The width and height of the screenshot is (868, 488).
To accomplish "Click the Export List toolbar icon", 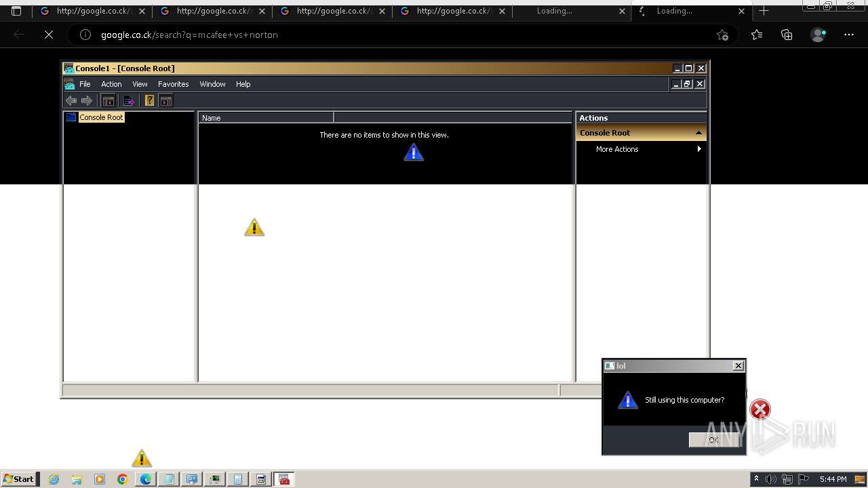I will [129, 101].
